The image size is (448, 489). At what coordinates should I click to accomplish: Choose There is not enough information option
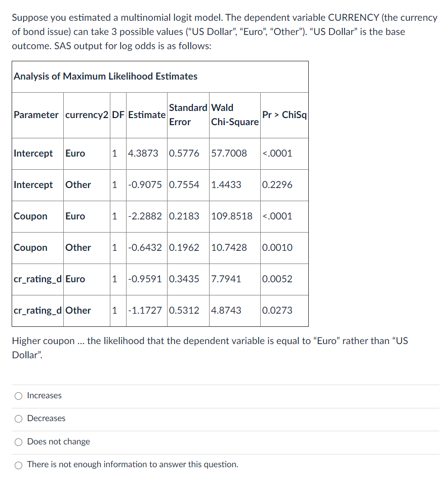tap(18, 465)
